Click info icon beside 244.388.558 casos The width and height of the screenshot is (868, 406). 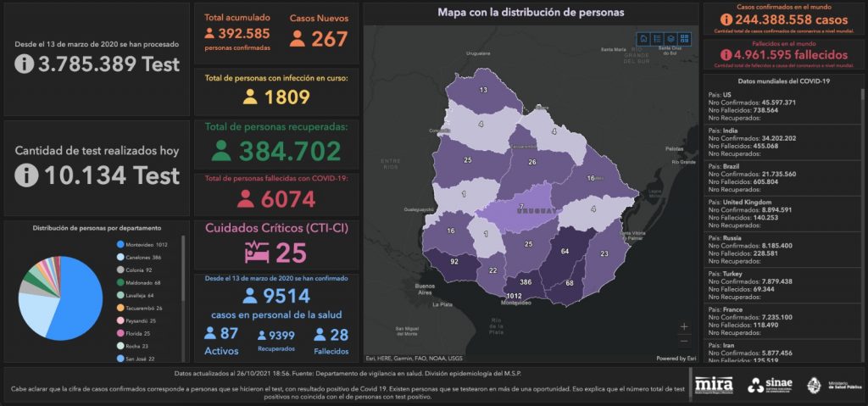726,20
